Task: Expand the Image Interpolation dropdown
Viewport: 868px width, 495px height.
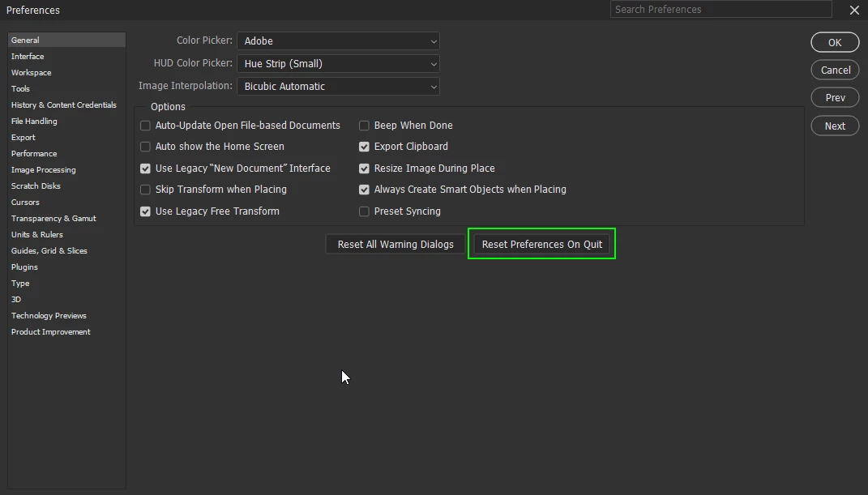Action: pos(338,86)
